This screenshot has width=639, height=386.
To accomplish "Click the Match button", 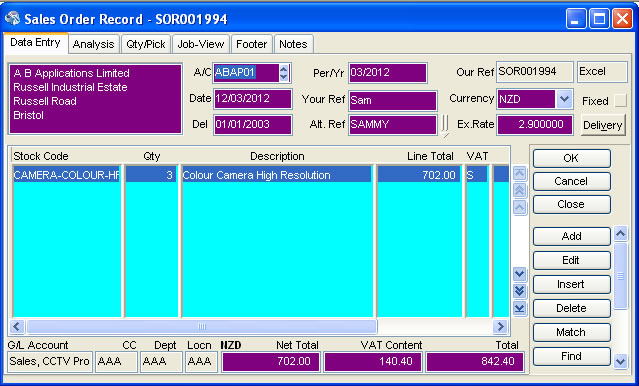I will click(x=571, y=332).
